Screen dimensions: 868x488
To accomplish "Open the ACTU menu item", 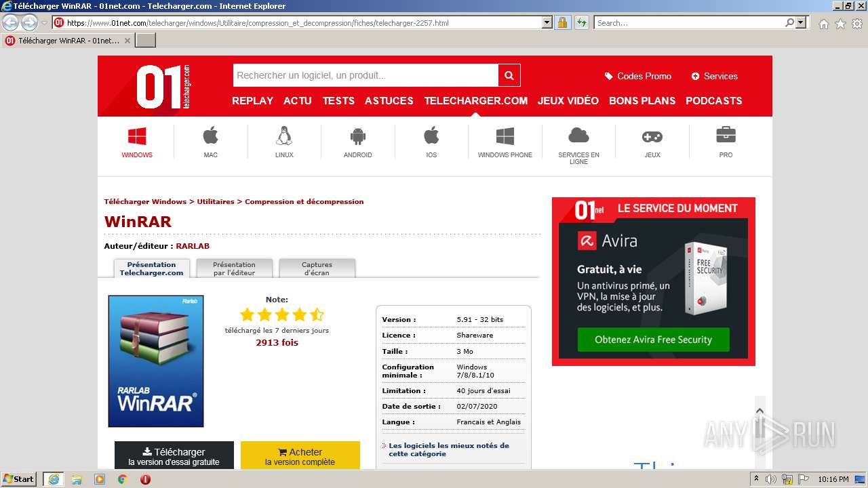I will tap(298, 101).
